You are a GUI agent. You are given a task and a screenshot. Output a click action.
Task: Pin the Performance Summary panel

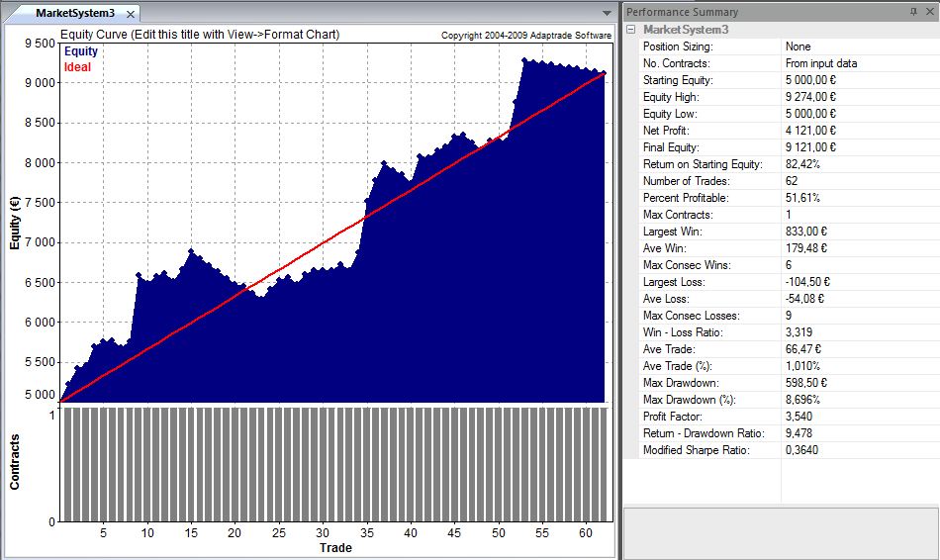[x=913, y=12]
